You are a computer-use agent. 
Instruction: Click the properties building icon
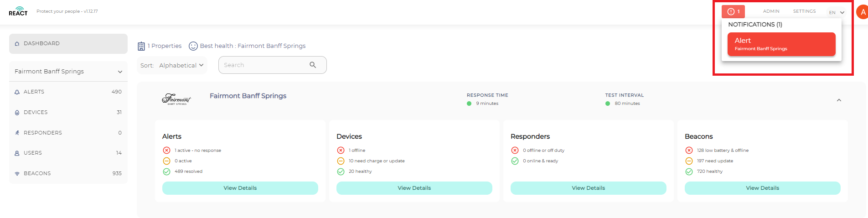[x=141, y=46]
